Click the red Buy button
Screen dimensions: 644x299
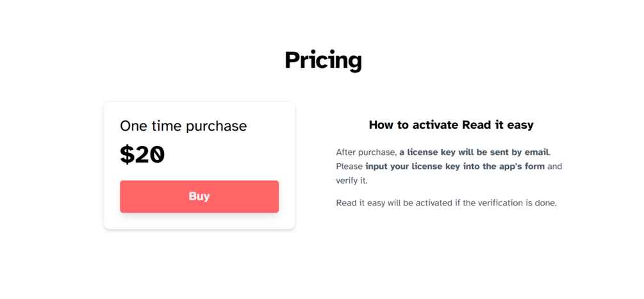199,197
